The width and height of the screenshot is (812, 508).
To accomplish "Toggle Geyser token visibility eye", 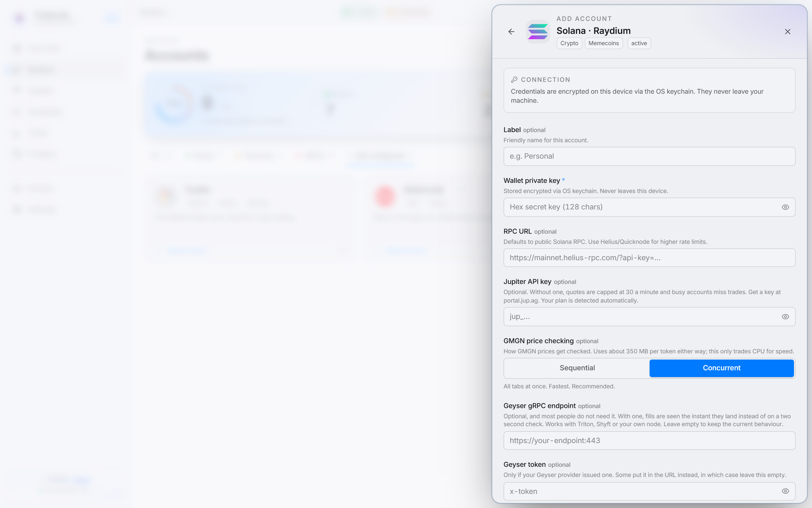I will coord(785,491).
